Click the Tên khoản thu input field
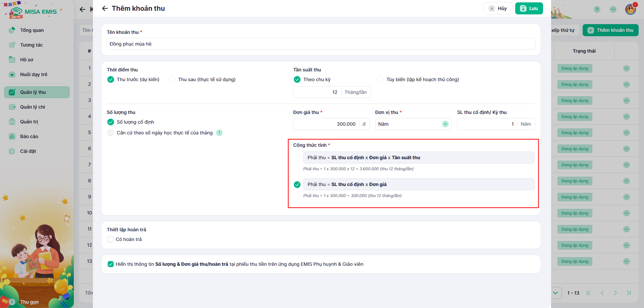644x308 pixels. (320, 44)
